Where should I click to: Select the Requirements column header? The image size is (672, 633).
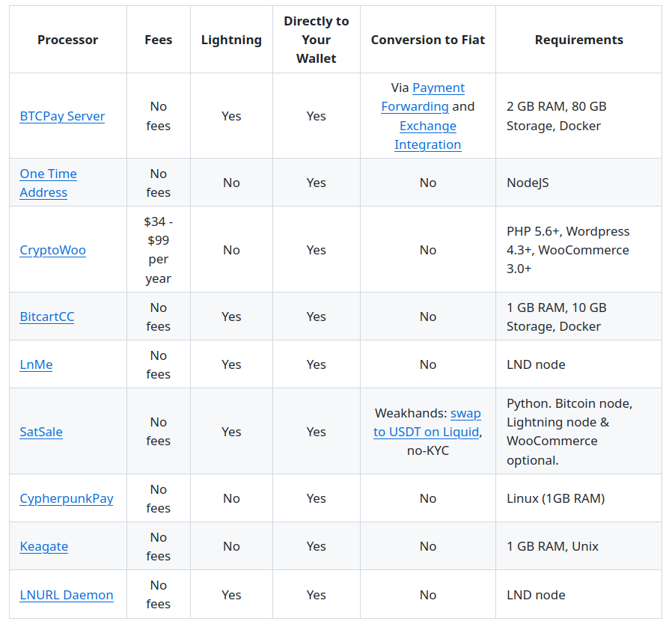pyautogui.click(x=579, y=40)
